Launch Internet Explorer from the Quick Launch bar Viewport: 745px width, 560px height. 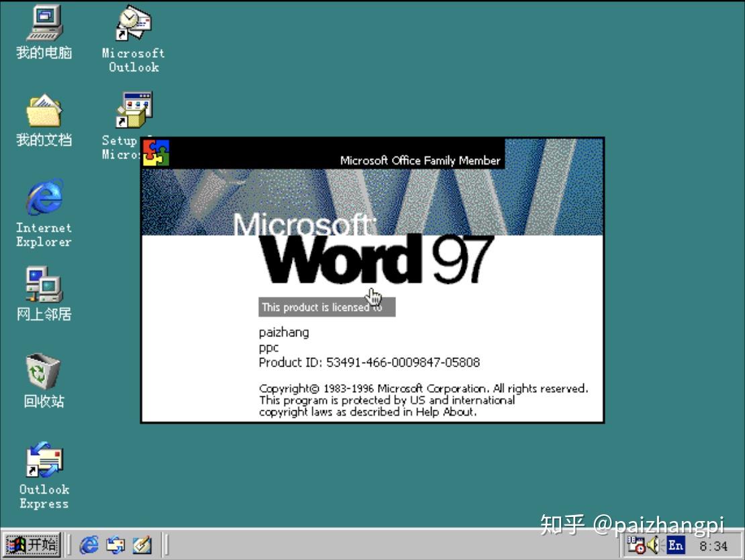[x=89, y=545]
